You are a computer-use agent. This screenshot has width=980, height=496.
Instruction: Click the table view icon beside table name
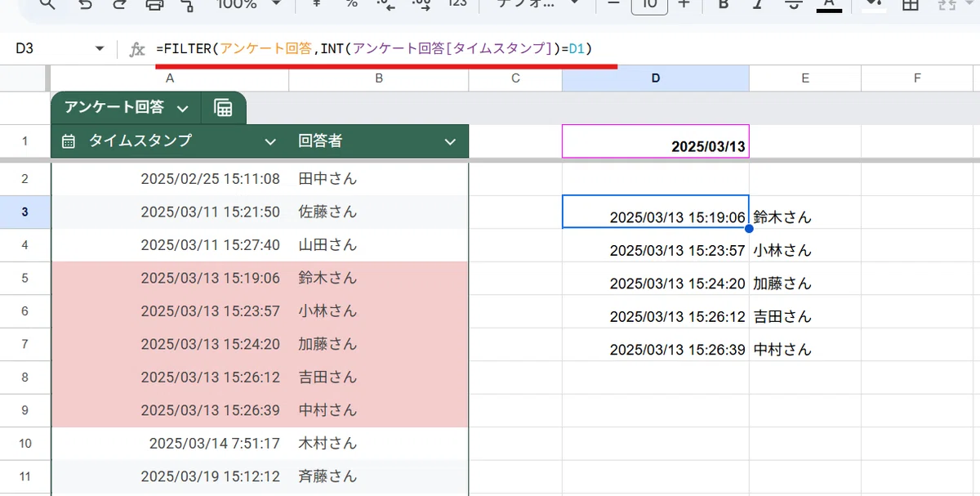click(x=223, y=108)
